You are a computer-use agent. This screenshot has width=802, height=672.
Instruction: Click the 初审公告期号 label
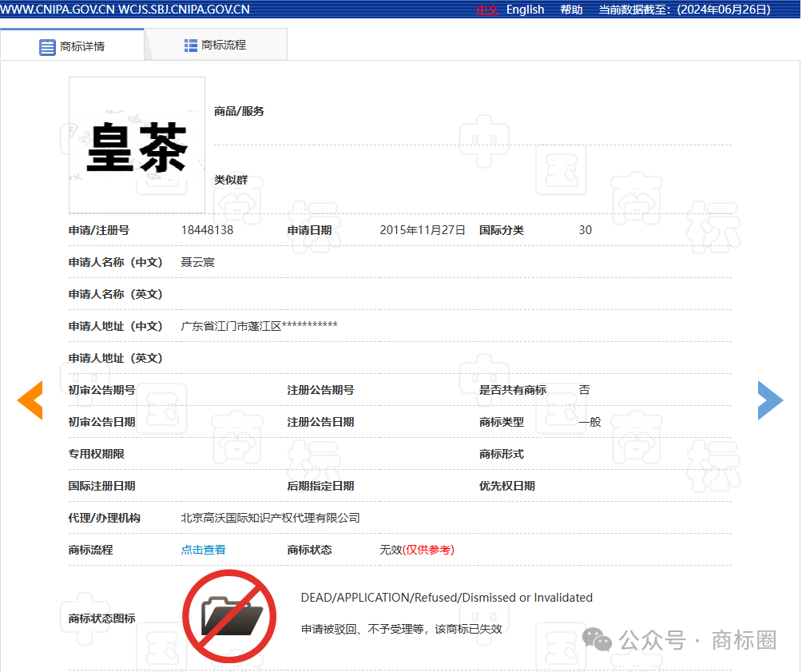[x=101, y=390]
